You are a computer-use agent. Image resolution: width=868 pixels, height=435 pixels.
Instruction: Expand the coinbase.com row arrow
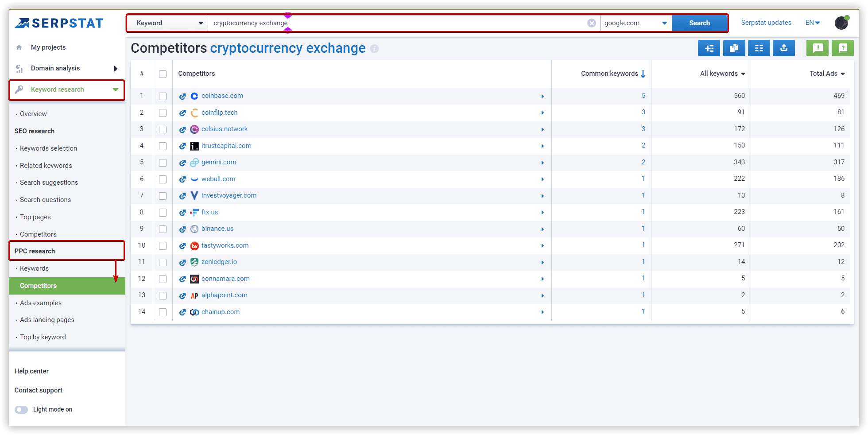point(542,96)
